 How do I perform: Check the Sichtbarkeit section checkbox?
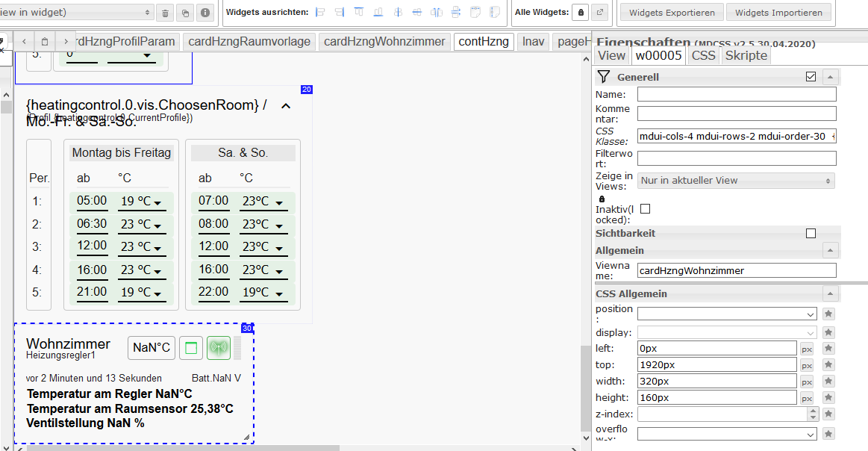click(x=811, y=234)
